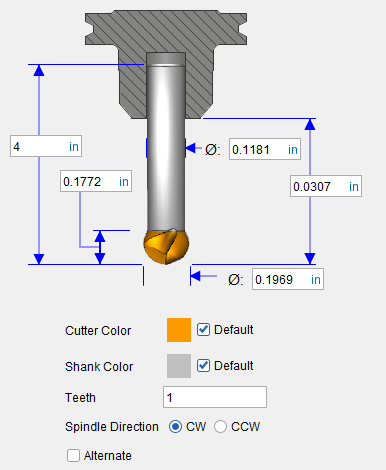Open the gray Shank Color swatch
386x470 pixels.
tap(179, 366)
